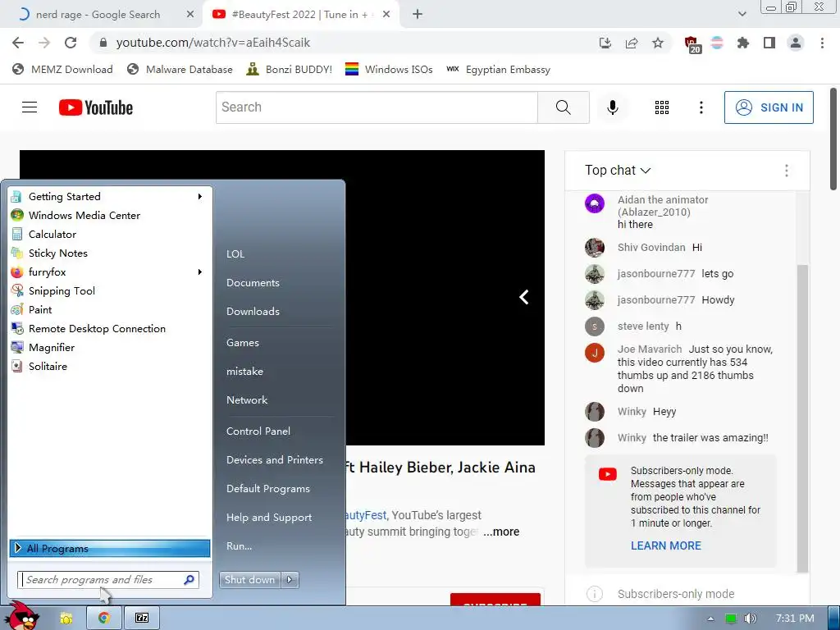Open the Malware Database bookmark
The width and height of the screenshot is (840, 630).
(180, 69)
